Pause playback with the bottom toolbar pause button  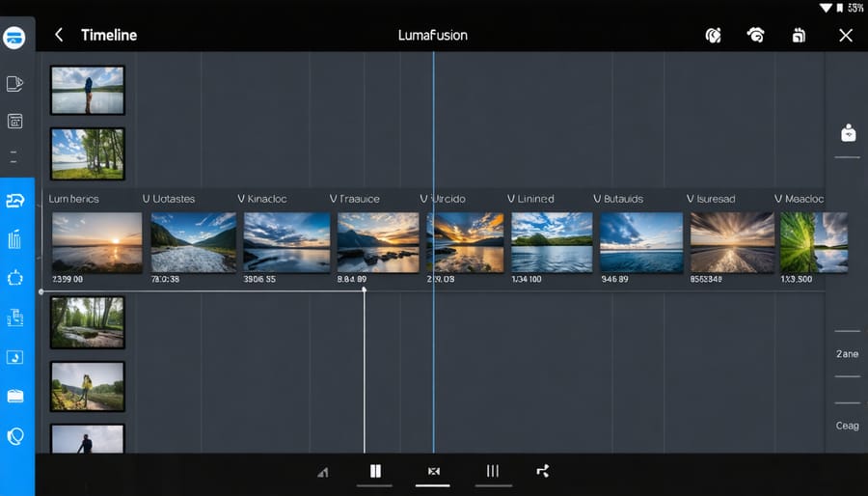(375, 471)
